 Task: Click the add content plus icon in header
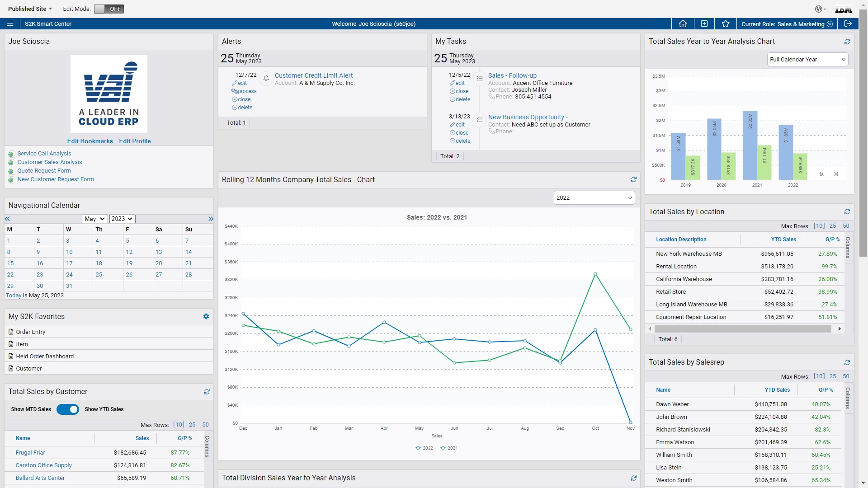pyautogui.click(x=704, y=23)
